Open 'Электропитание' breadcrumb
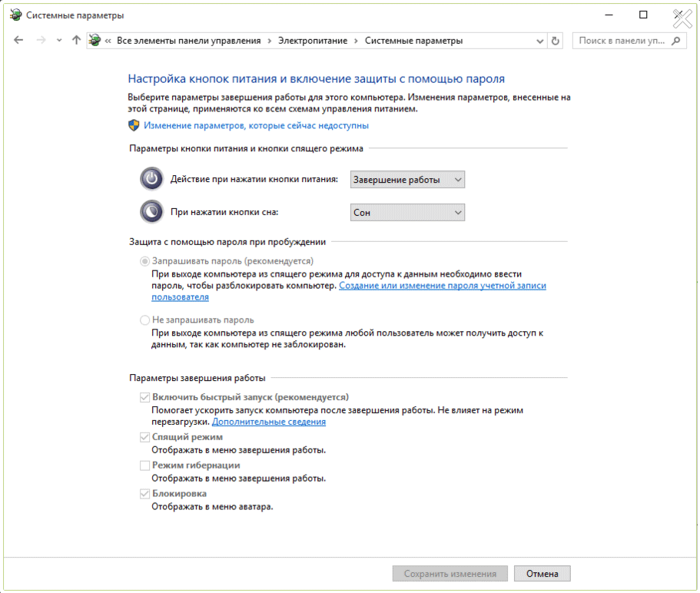Image resolution: width=700 pixels, height=593 pixels. tap(313, 41)
